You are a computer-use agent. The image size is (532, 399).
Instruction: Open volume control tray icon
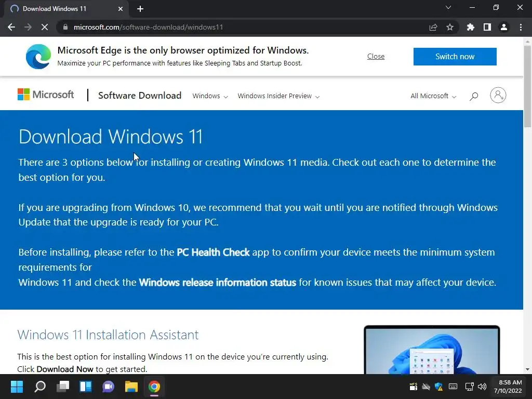point(482,387)
